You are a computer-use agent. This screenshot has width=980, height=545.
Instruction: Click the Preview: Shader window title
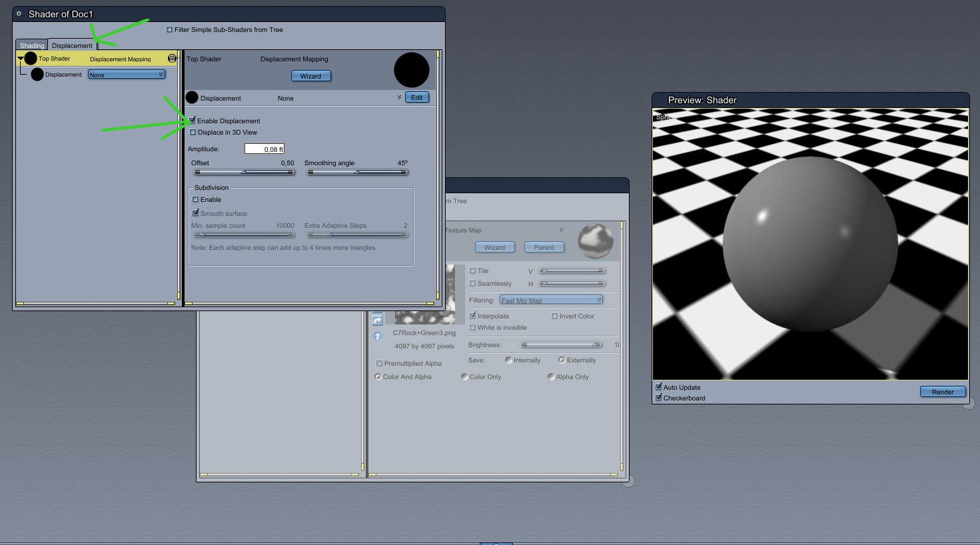click(702, 100)
